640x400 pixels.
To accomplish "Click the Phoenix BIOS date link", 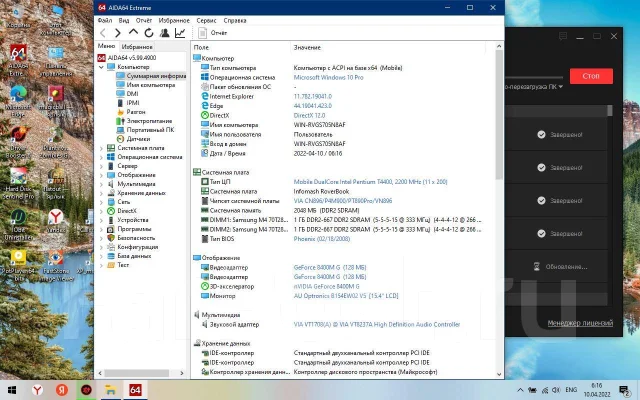I will [322, 239].
